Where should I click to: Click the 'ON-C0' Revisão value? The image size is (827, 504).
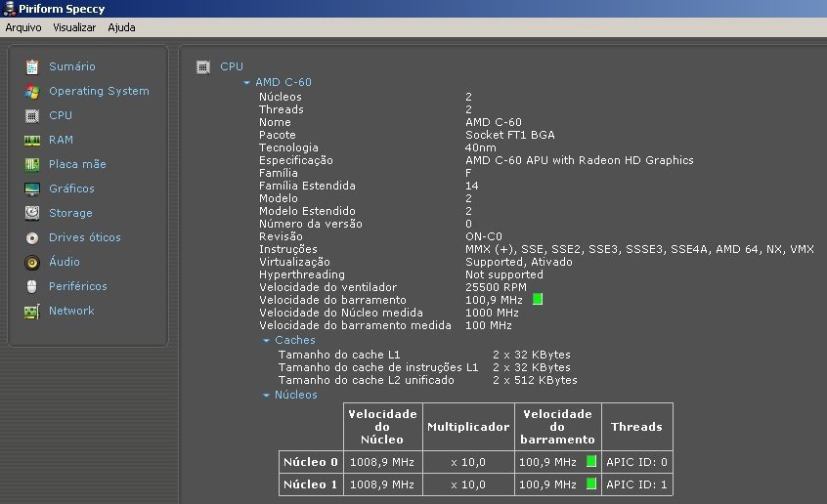coord(484,236)
